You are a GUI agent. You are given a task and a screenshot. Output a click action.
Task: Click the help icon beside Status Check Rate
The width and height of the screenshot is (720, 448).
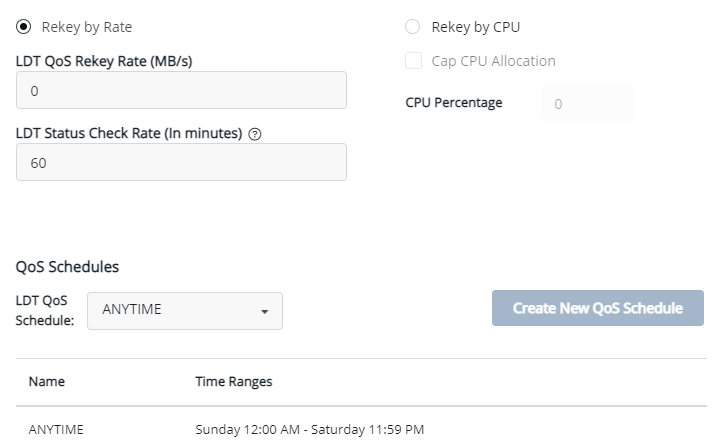[x=254, y=134]
